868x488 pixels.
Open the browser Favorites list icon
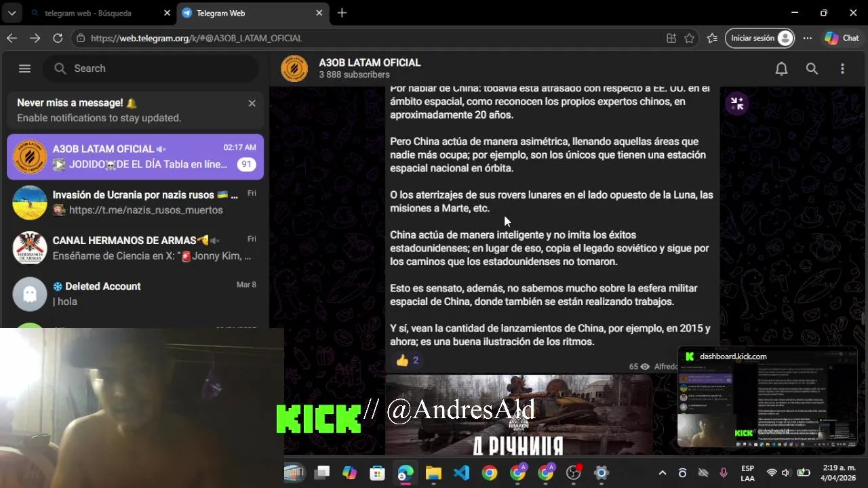(x=712, y=38)
